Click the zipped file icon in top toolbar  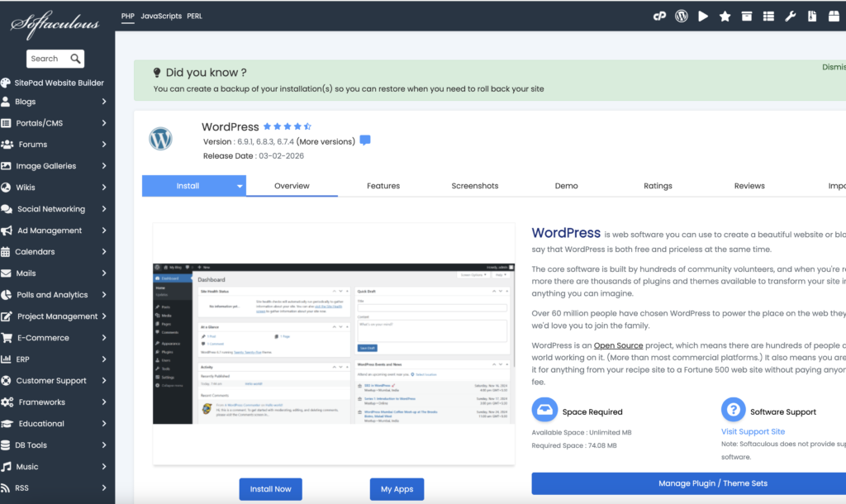point(812,16)
